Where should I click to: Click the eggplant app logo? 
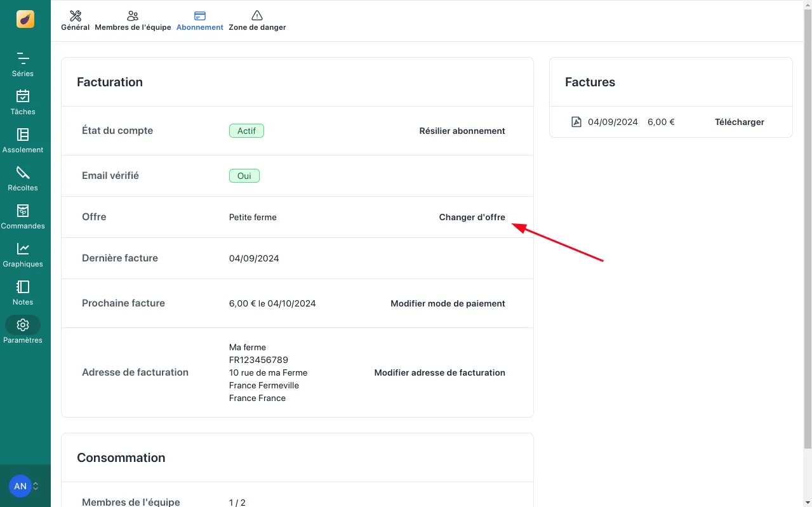[25, 19]
